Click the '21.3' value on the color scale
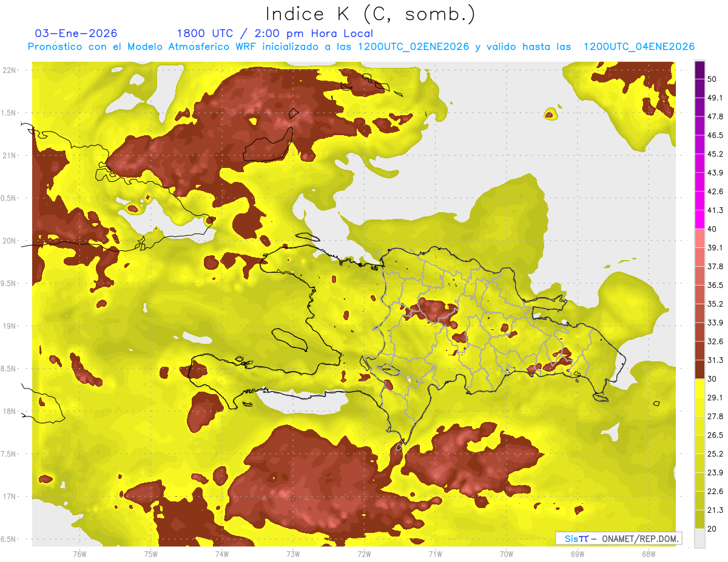Viewport: 728px width, 562px height. [715, 510]
